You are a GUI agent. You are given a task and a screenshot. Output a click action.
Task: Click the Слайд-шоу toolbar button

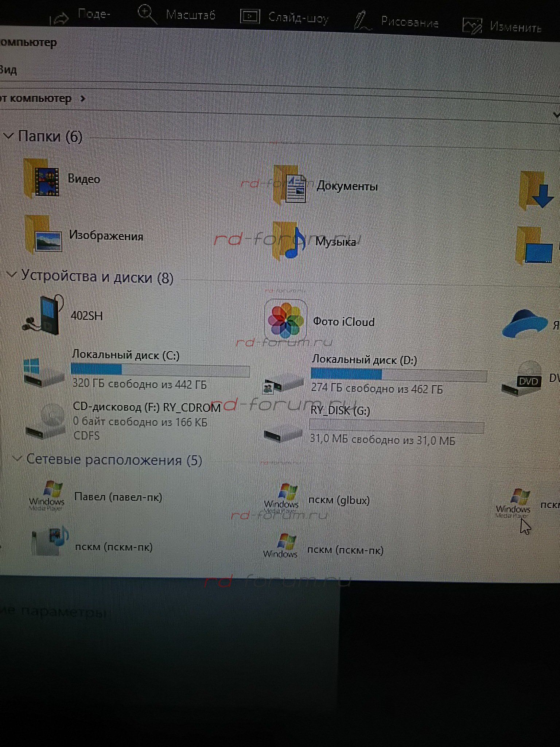coord(285,17)
